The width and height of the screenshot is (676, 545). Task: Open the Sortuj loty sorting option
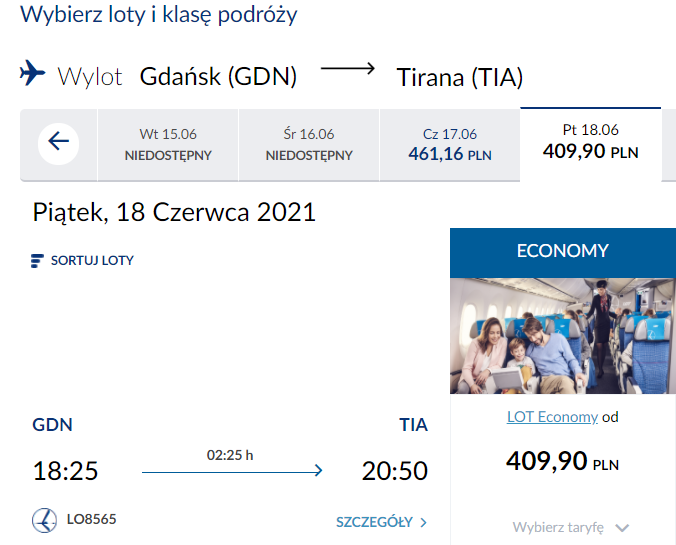pos(92,261)
